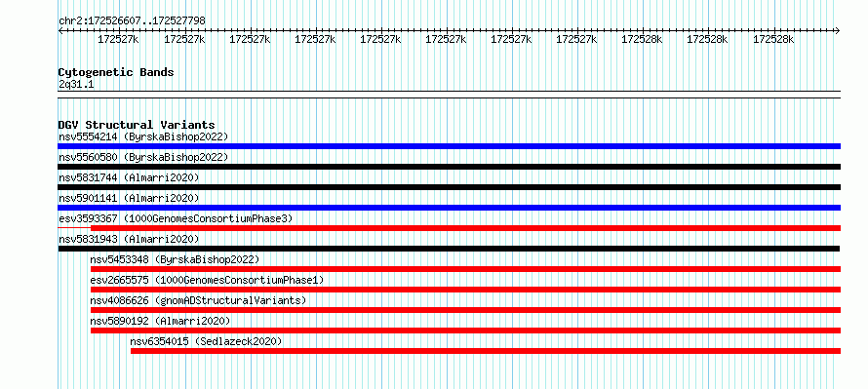This screenshot has height=389, width=868.
Task: Open the nsv5831943 variant label
Action: point(129,239)
